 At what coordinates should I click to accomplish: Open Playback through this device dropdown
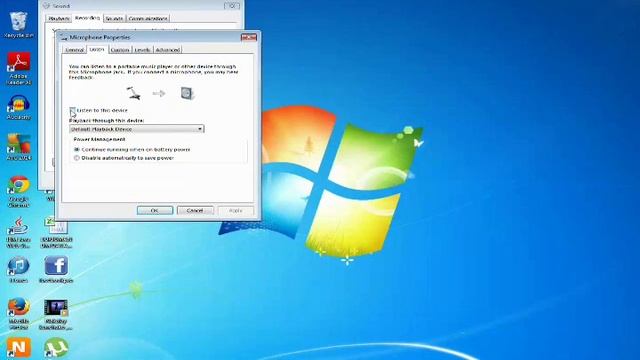click(x=137, y=129)
